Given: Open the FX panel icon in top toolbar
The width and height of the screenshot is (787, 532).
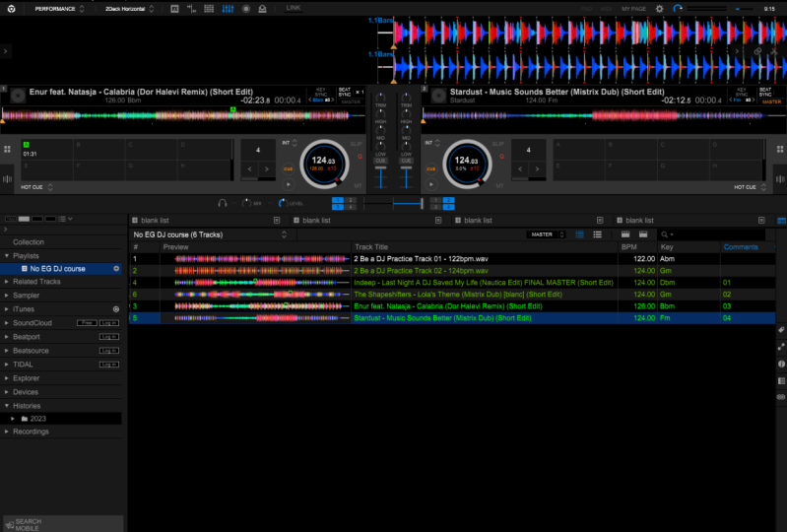Looking at the screenshot, I should [x=174, y=9].
